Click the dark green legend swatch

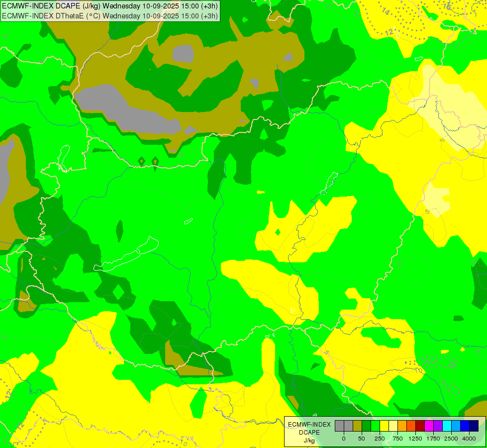367,426
